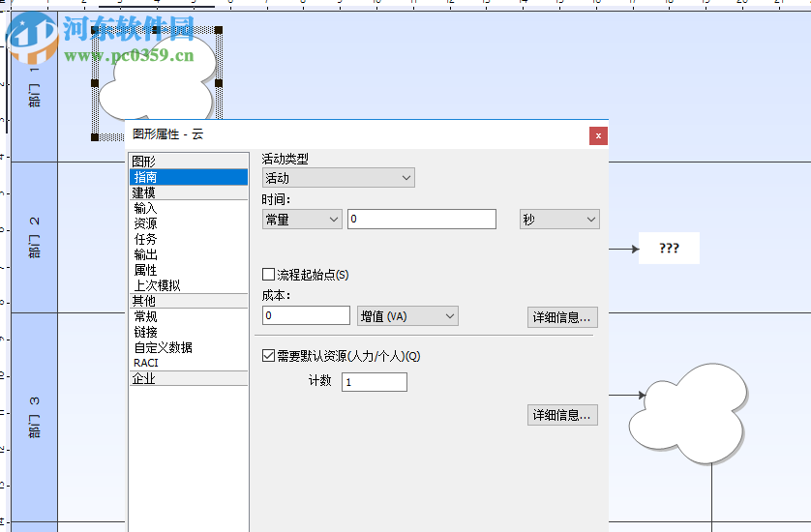Enable the 流程起始点(S) checkbox
Screen dimensions: 811x532
[268, 274]
